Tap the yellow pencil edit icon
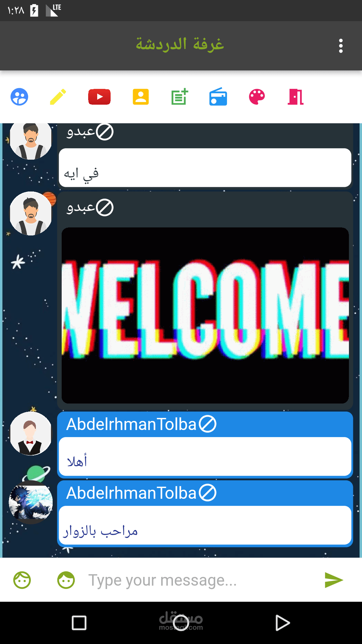Viewport: 362px width, 644px height. [58, 97]
